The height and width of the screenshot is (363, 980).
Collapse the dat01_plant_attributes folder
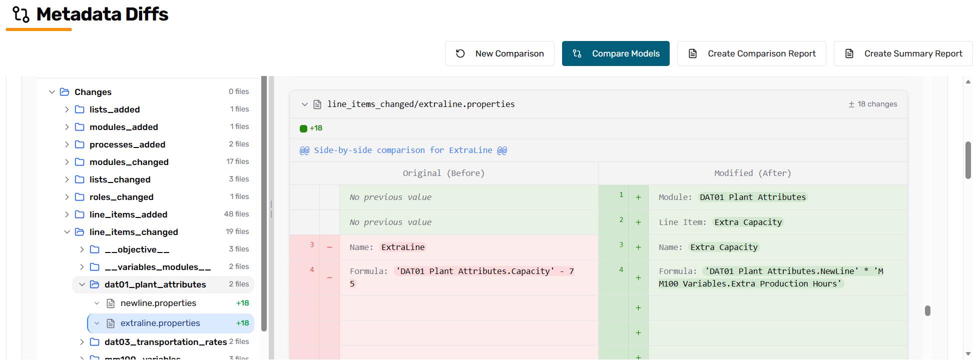point(82,284)
